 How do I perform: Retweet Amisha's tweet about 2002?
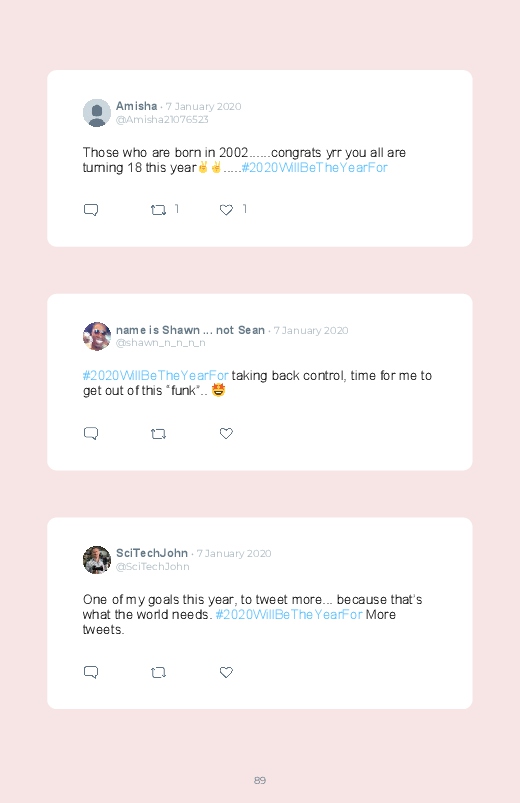pyautogui.click(x=158, y=210)
